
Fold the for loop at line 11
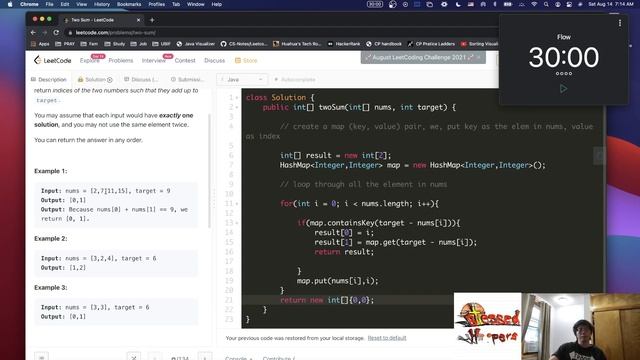coord(237,204)
